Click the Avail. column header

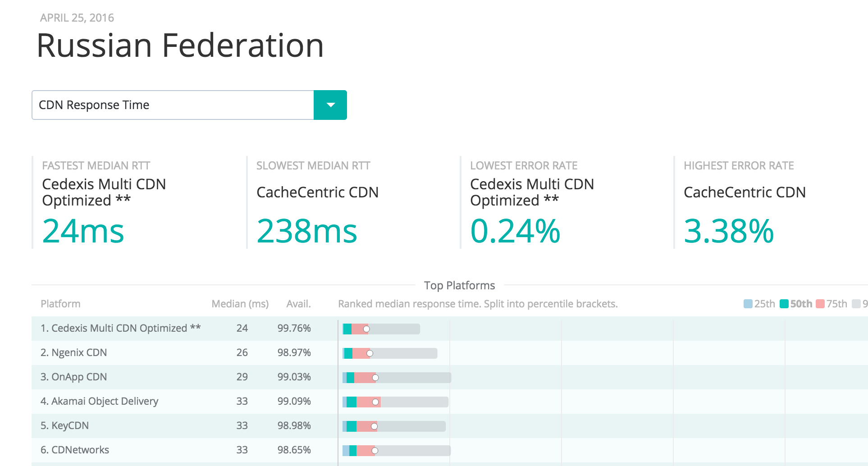[x=299, y=304]
